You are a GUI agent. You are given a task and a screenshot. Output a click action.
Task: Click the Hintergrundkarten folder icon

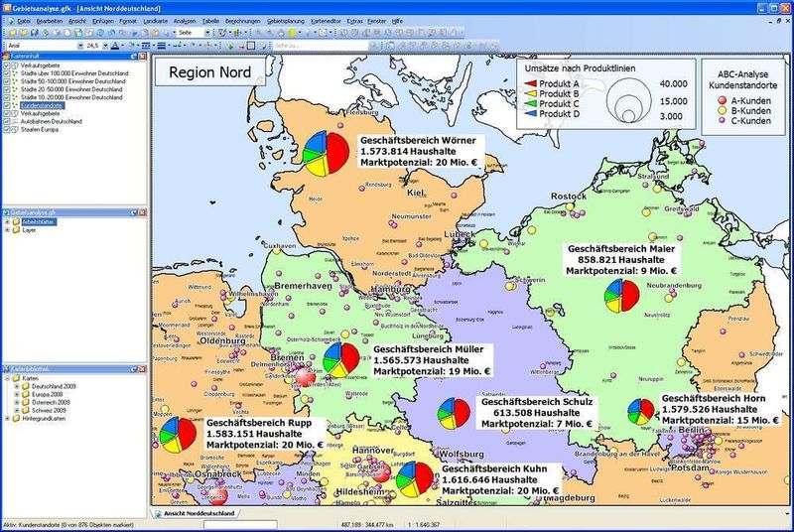16,419
